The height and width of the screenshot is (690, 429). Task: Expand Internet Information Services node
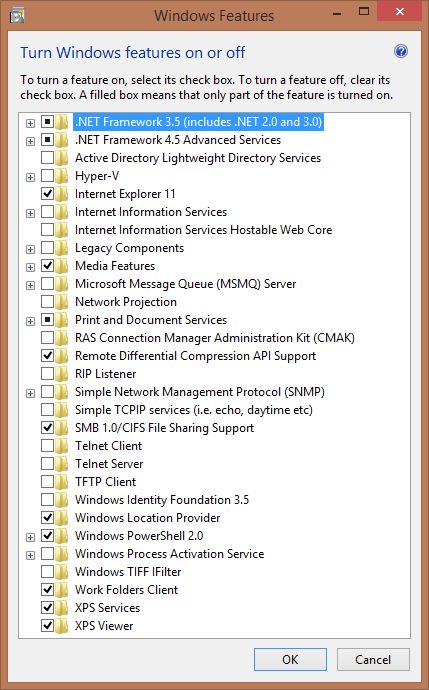point(30,213)
